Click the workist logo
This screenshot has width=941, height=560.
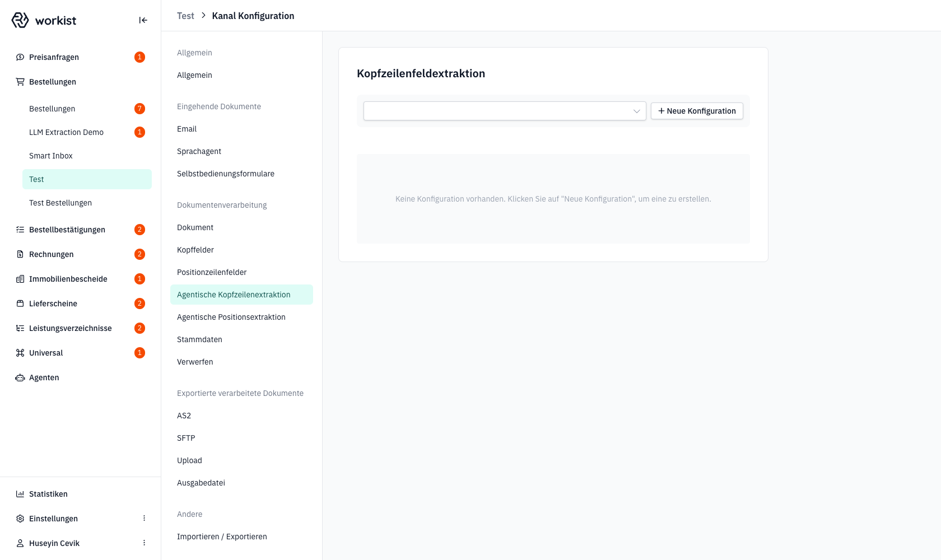44,20
